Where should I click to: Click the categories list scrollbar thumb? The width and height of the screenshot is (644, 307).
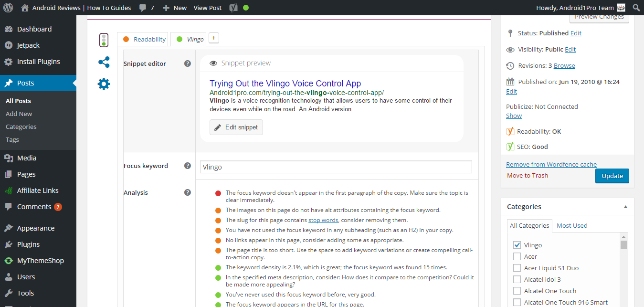tap(623, 244)
